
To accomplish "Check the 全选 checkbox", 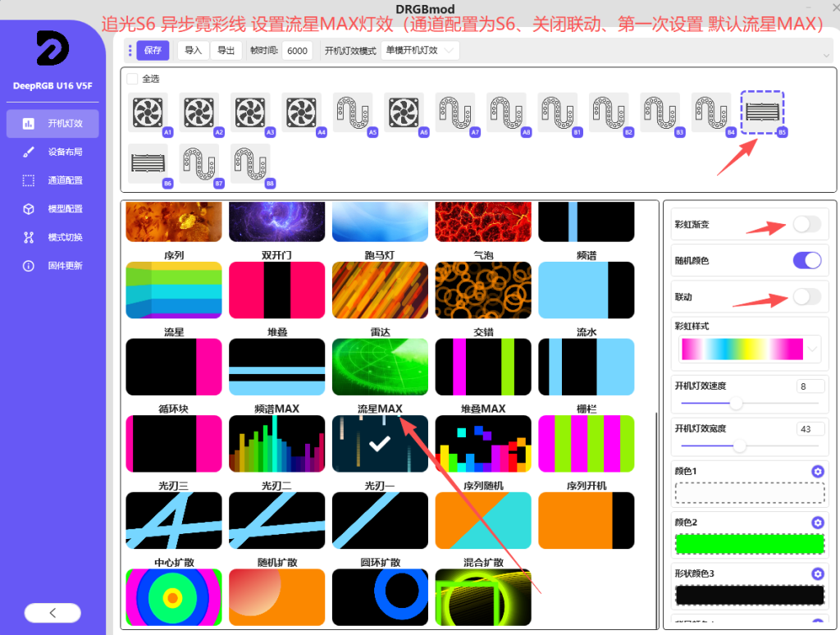I will [x=132, y=79].
